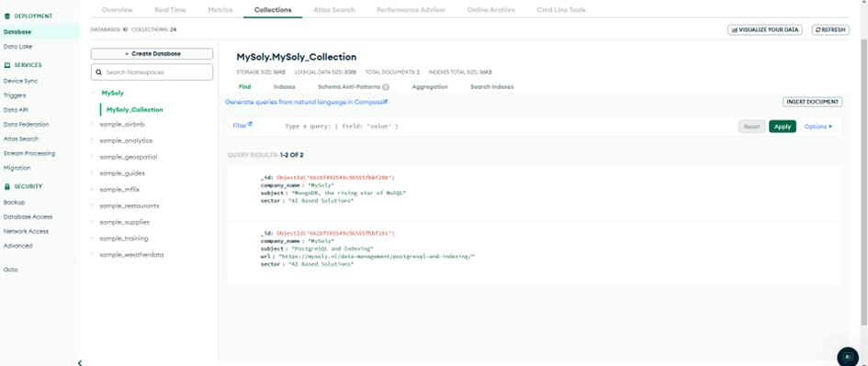Screen dimensions: 868x366
Task: Open Backup in the sidebar
Action: pyautogui.click(x=14, y=203)
